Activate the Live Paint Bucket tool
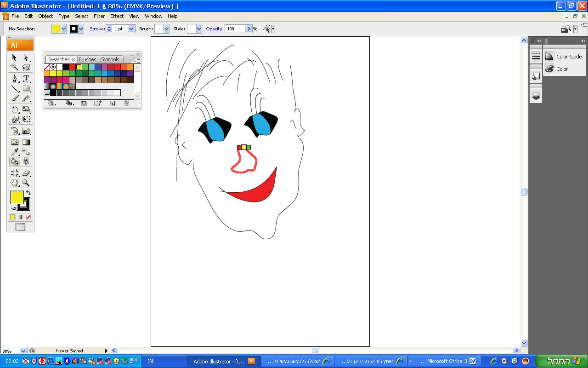 pyautogui.click(x=15, y=161)
